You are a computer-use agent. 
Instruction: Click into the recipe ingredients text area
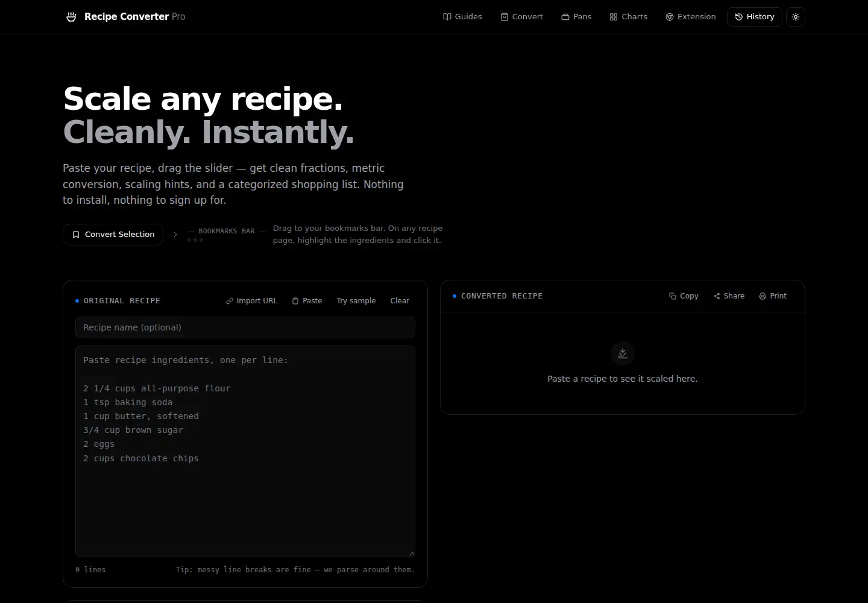click(x=245, y=451)
